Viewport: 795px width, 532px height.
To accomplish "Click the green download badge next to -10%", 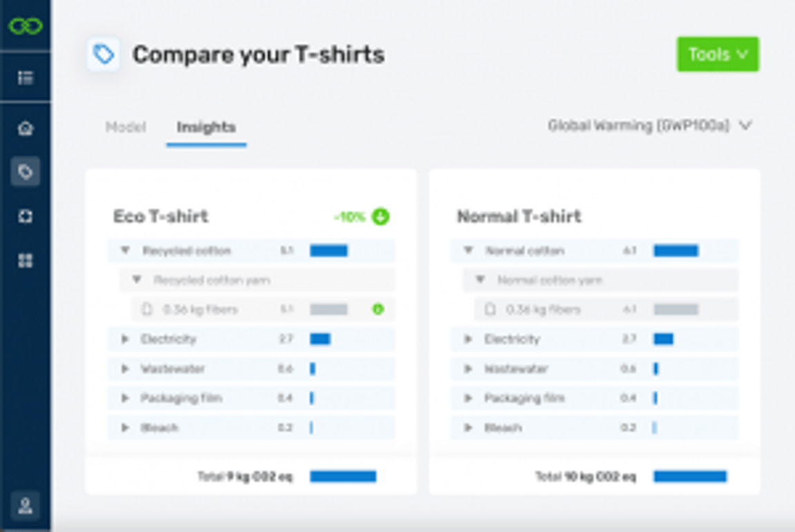I will (x=380, y=217).
